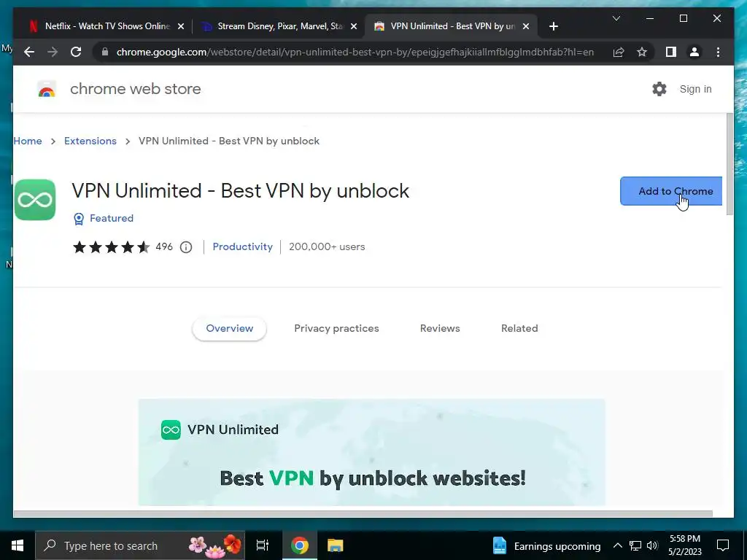The height and width of the screenshot is (560, 747).
Task: Share this page via address bar icon
Action: tap(619, 52)
